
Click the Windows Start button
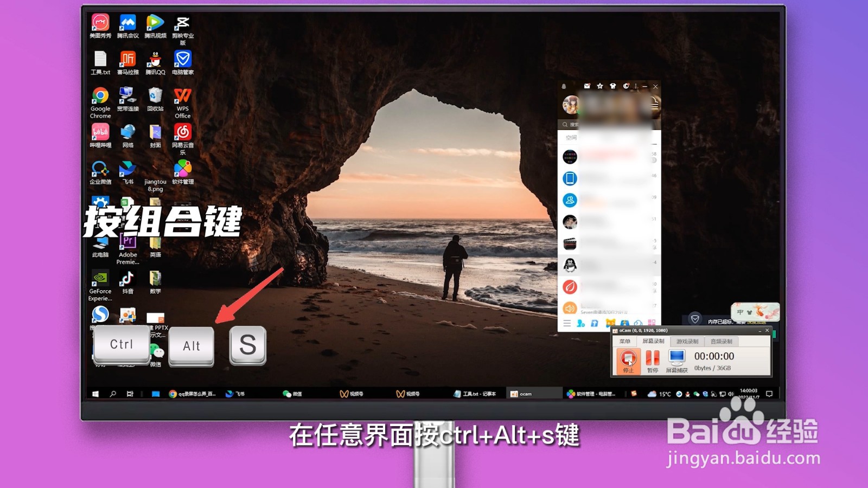95,394
